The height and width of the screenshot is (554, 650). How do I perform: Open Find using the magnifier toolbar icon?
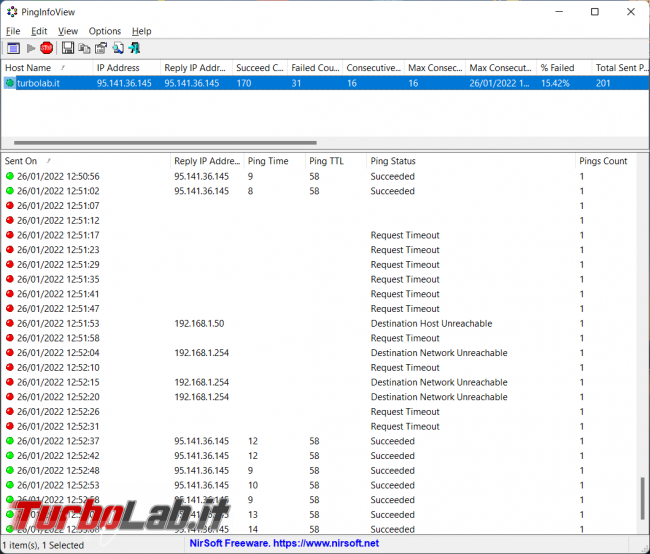(118, 49)
